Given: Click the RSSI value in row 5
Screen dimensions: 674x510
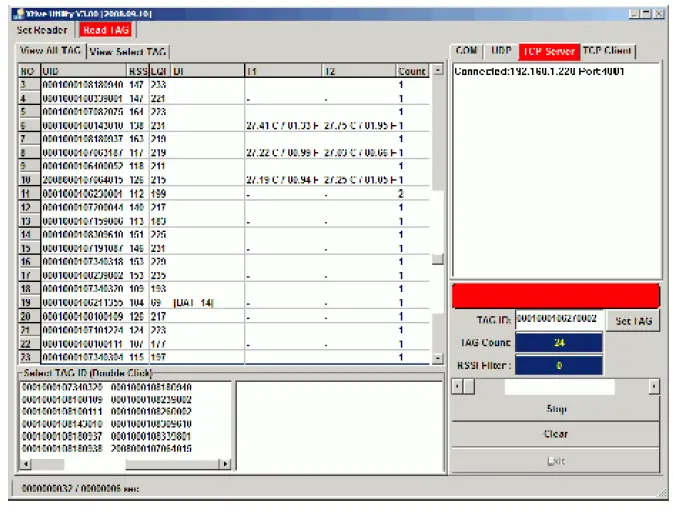Looking at the screenshot, I should [x=136, y=112].
